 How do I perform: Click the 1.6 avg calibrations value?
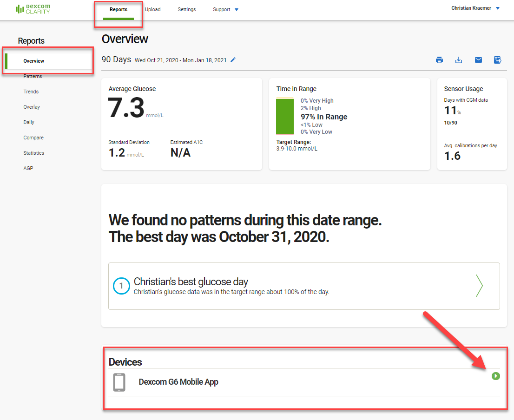(x=452, y=156)
